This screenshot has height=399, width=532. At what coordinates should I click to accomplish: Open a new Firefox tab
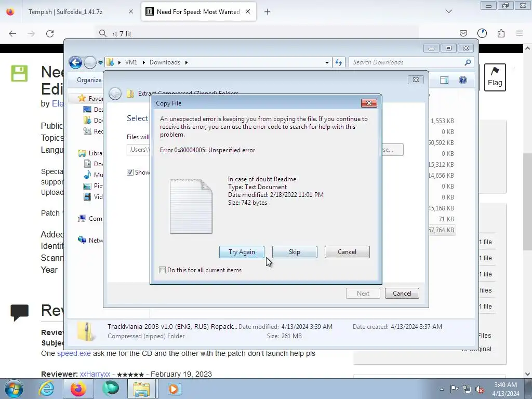click(268, 12)
